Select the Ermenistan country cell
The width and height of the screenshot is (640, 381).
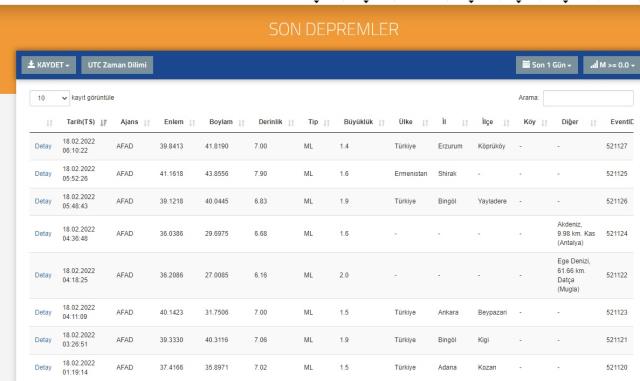[411, 174]
